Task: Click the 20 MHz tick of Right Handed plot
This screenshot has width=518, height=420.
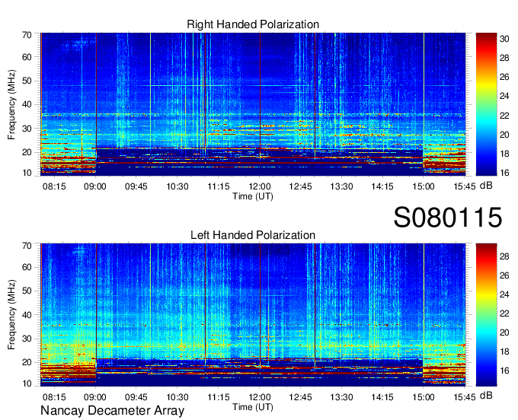Action: (27, 152)
